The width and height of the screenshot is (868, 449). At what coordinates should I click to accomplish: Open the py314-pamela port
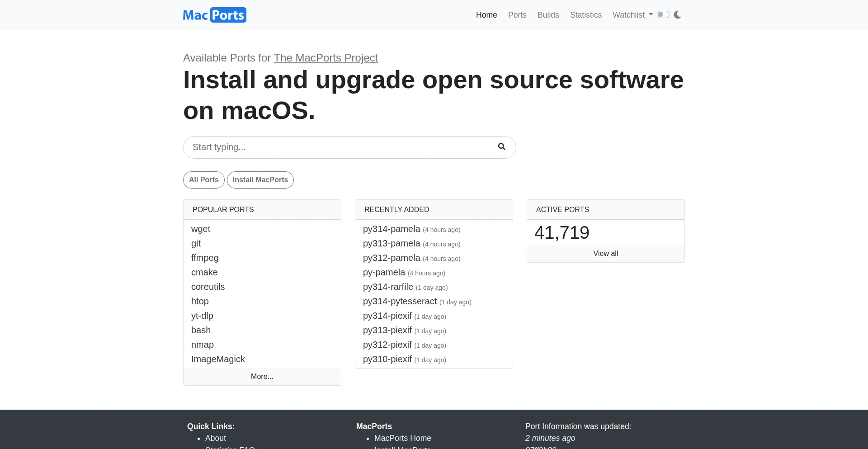392,229
